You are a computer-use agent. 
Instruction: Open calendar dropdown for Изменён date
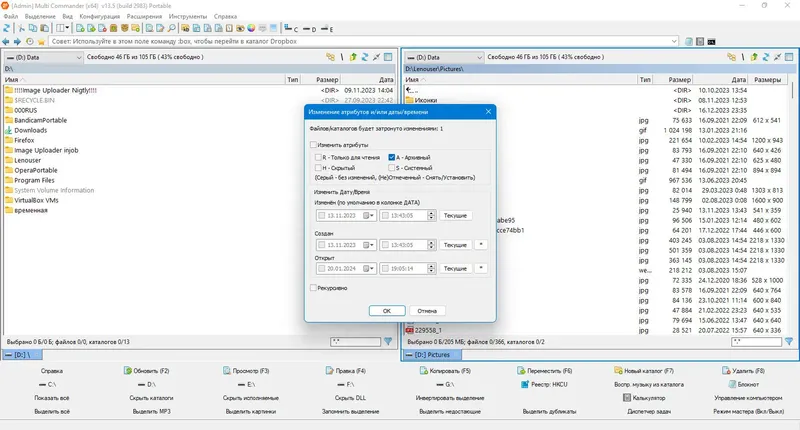(368, 216)
